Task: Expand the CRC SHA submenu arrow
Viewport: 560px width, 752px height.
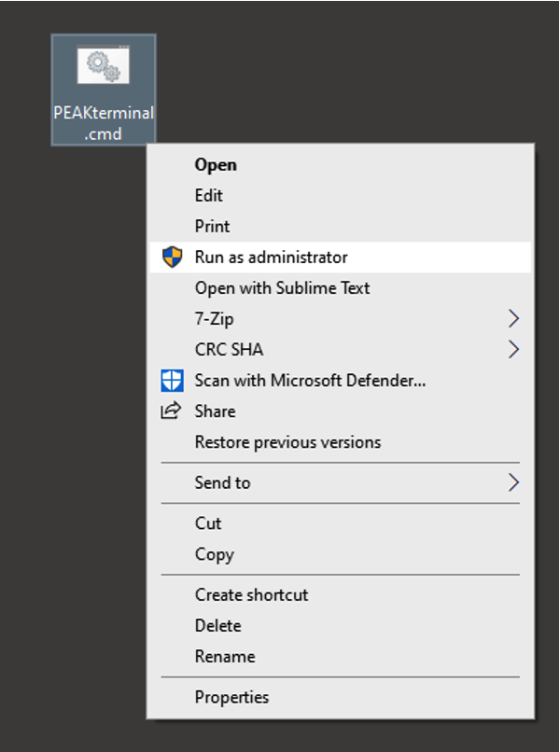Action: coord(513,350)
